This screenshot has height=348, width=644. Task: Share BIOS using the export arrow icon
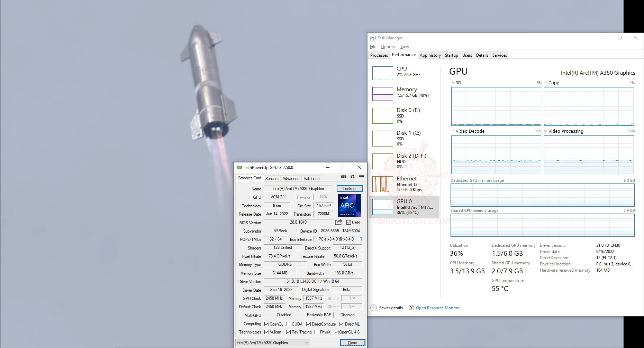pyautogui.click(x=338, y=222)
